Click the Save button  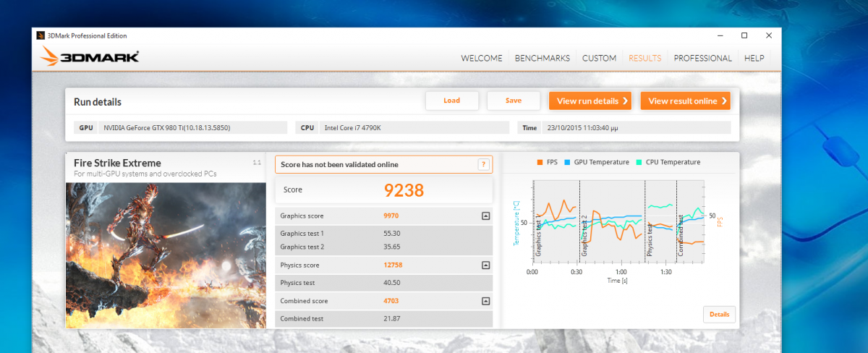(514, 101)
